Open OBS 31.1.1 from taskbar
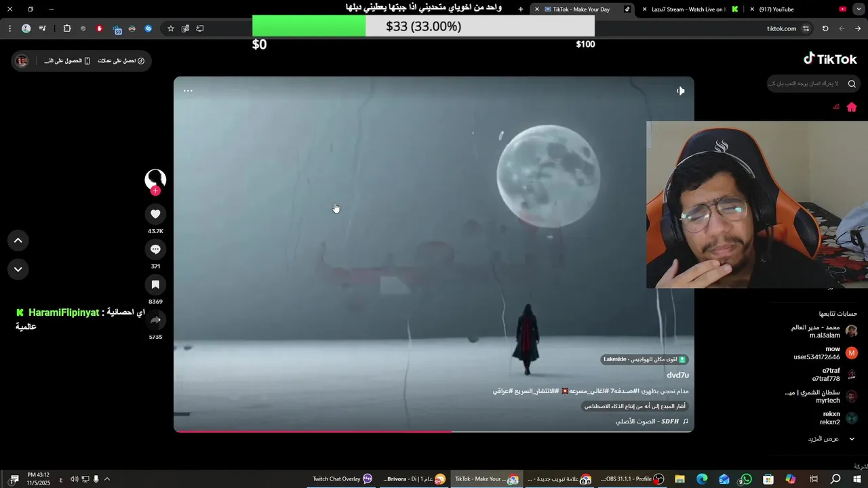The height and width of the screenshot is (488, 868). click(632, 479)
